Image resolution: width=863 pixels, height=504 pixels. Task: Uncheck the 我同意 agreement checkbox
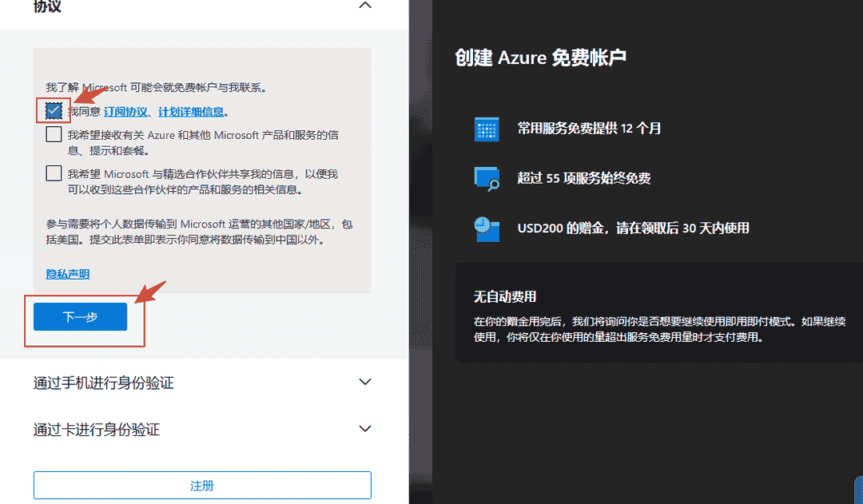click(54, 111)
